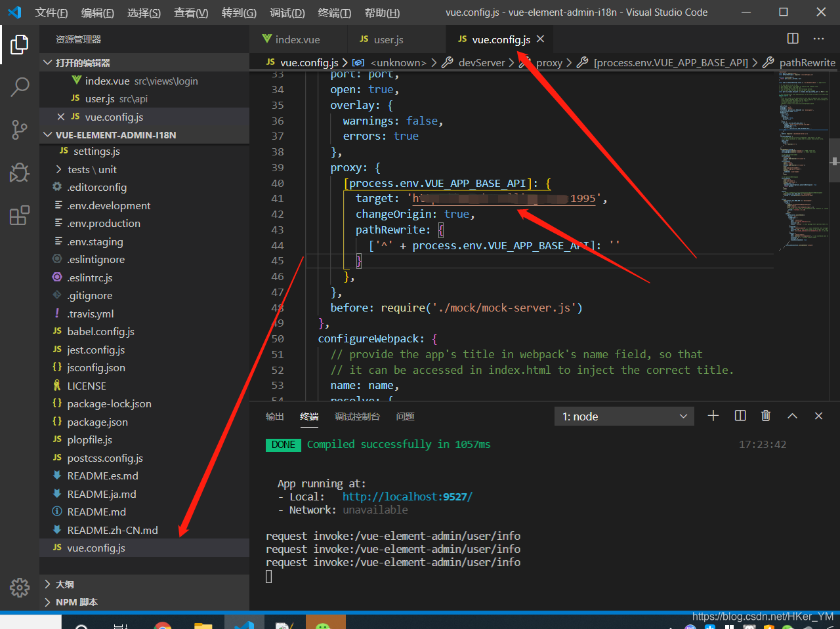Open the 帮助(H) menu
Viewport: 840px width, 629px height.
click(382, 12)
